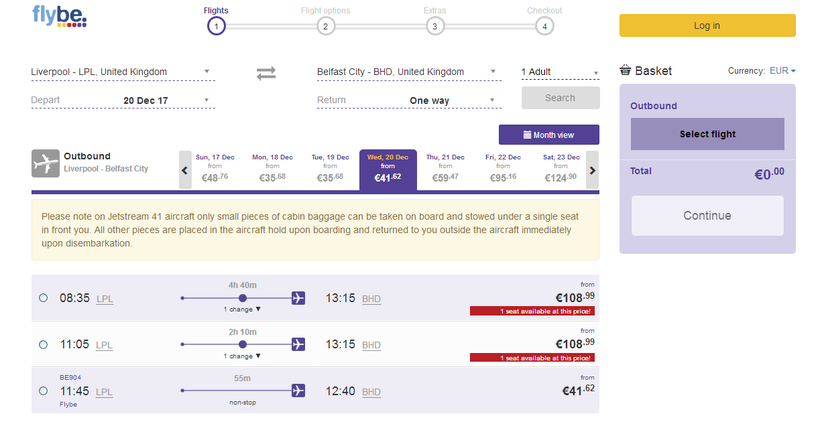Image resolution: width=820 pixels, height=424 pixels.
Task: Show later dates with right arrow
Action: click(592, 170)
